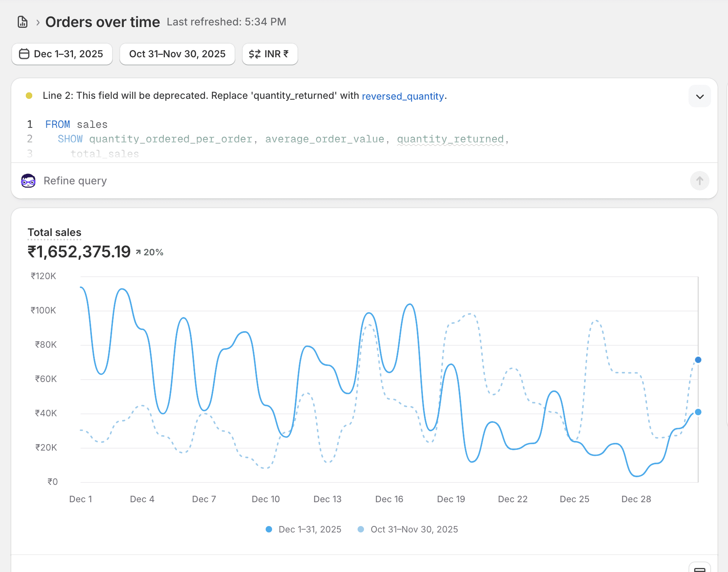Click the Orders over time title
728x572 pixels.
103,22
